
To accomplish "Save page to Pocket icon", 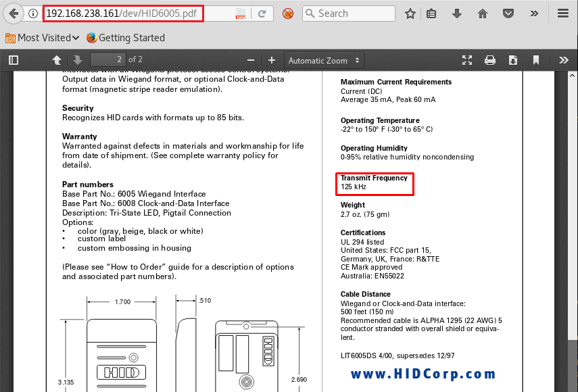I will (x=508, y=14).
